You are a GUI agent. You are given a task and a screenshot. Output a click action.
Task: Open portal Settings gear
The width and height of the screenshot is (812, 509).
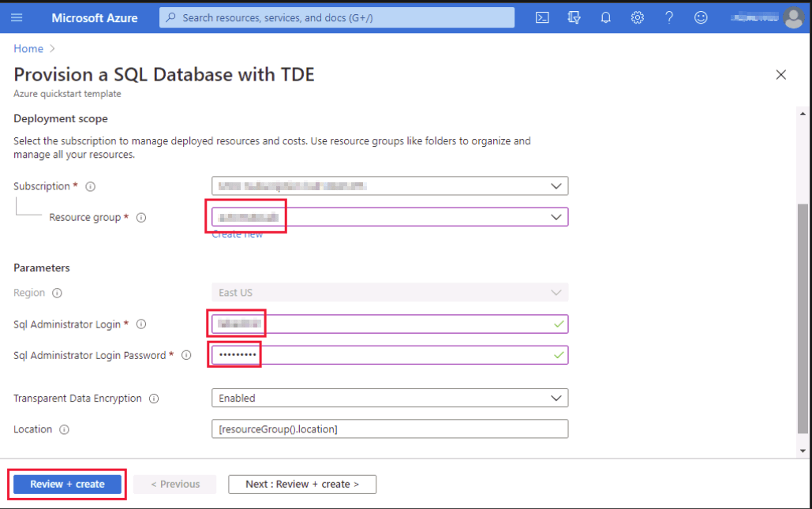638,17
